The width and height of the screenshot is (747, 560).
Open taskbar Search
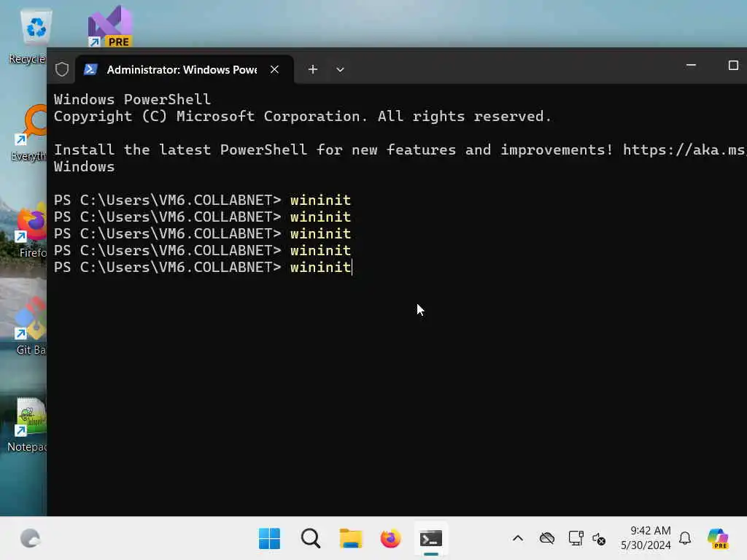click(311, 539)
